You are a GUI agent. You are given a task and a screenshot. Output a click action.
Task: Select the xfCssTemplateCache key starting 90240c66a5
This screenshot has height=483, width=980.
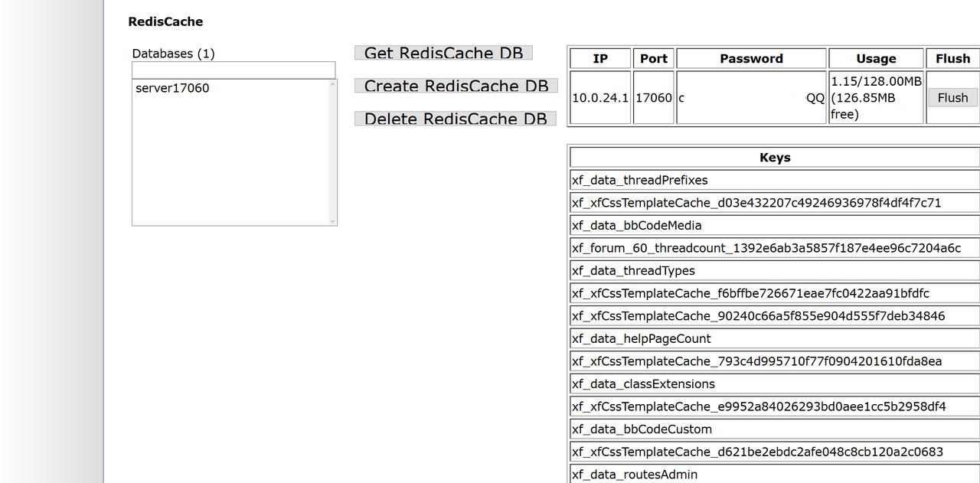pyautogui.click(x=775, y=315)
